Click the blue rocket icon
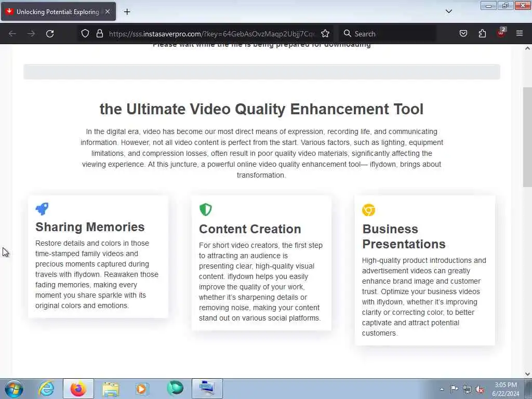The image size is (532, 399). coord(42,209)
